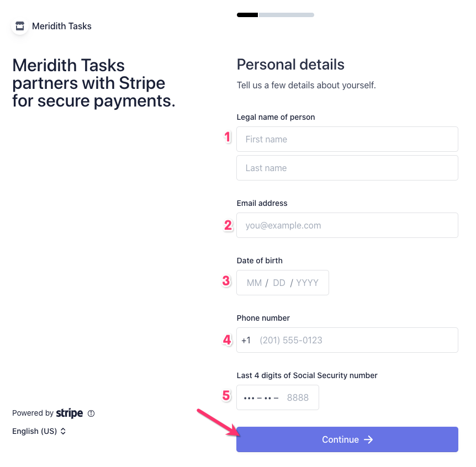
Task: Click the Meridith Tasks storefront icon
Action: coord(20,26)
